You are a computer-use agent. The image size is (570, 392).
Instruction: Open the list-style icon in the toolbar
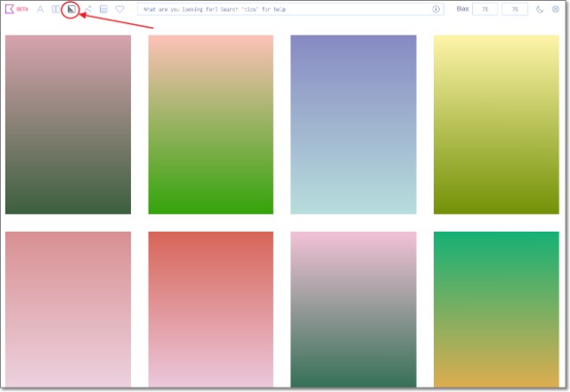(x=103, y=10)
